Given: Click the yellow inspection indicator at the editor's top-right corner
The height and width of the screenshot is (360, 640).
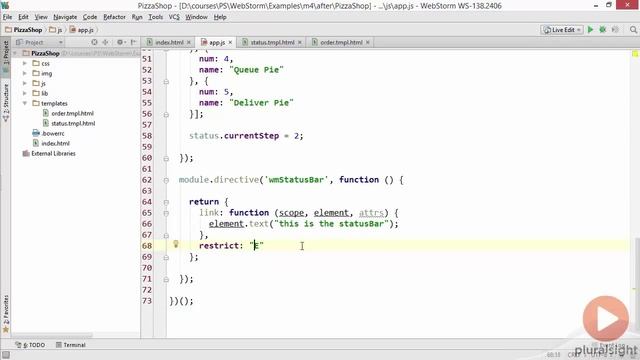Looking at the screenshot, I should [x=635, y=54].
